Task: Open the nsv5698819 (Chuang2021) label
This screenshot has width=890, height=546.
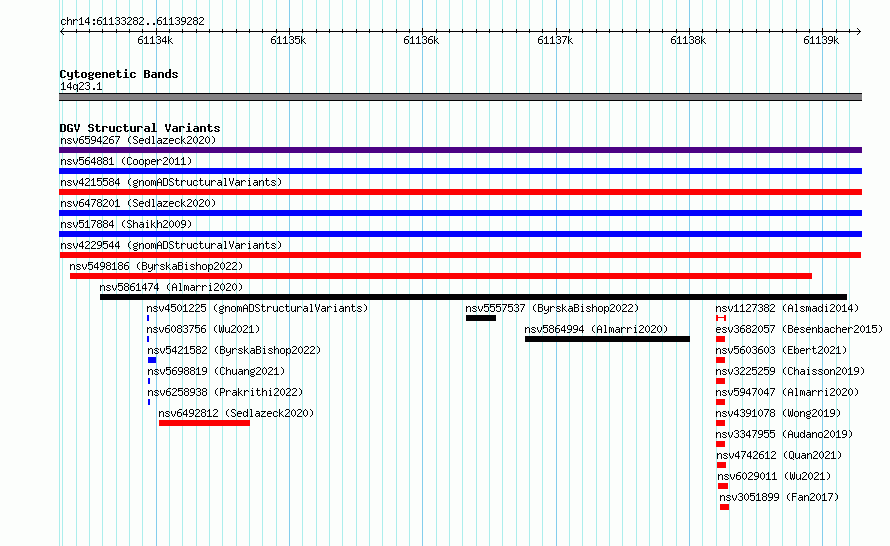Action: point(216,371)
